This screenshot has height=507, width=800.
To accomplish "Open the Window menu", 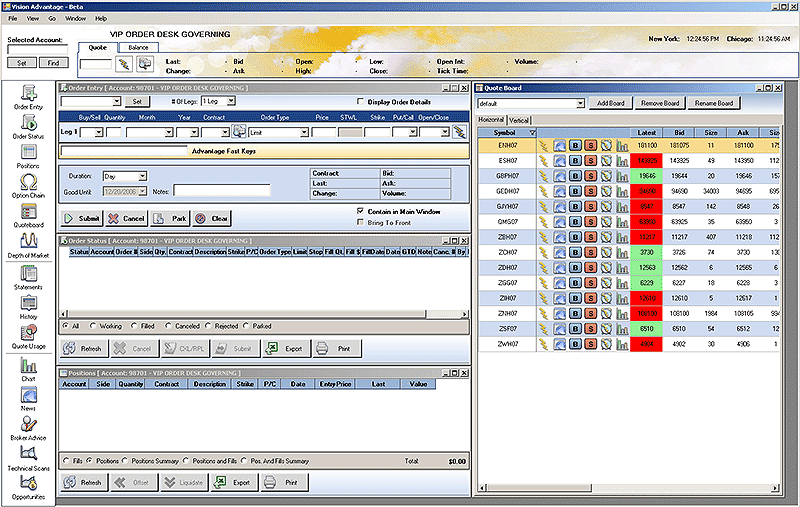I will pos(75,19).
